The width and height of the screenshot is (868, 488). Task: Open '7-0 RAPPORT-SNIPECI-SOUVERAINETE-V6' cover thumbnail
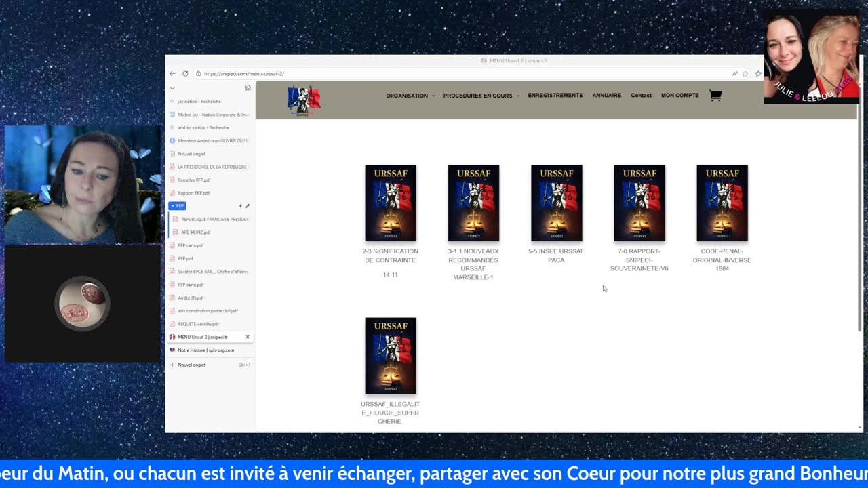click(x=639, y=203)
